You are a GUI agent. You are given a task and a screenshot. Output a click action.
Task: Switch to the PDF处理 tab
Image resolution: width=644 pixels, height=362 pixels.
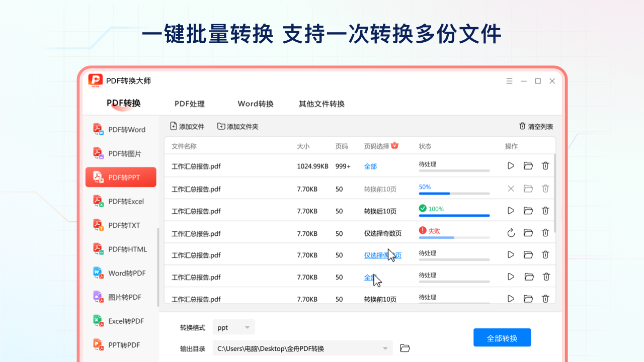(190, 104)
